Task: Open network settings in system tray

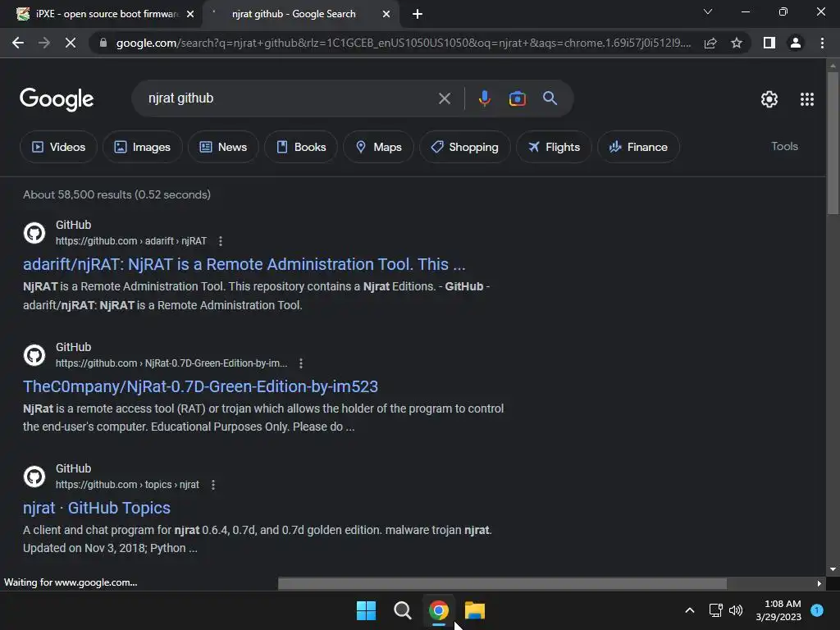Action: click(x=715, y=610)
